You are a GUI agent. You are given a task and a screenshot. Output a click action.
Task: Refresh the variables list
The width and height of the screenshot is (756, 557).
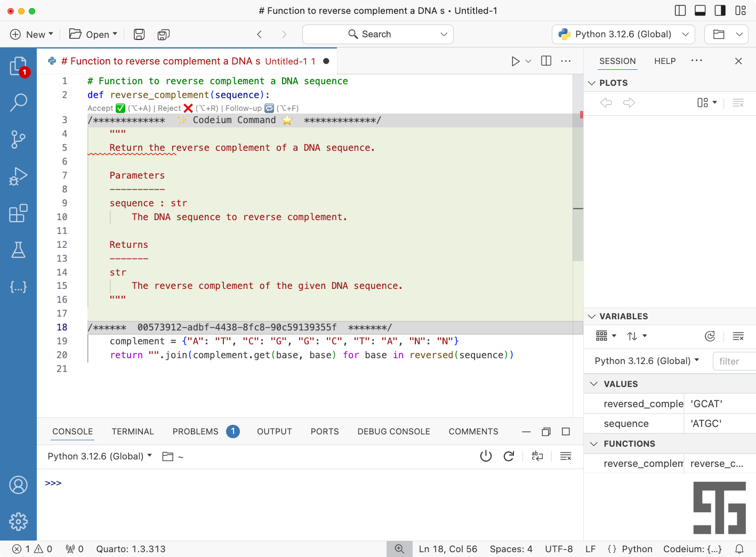[x=710, y=336]
